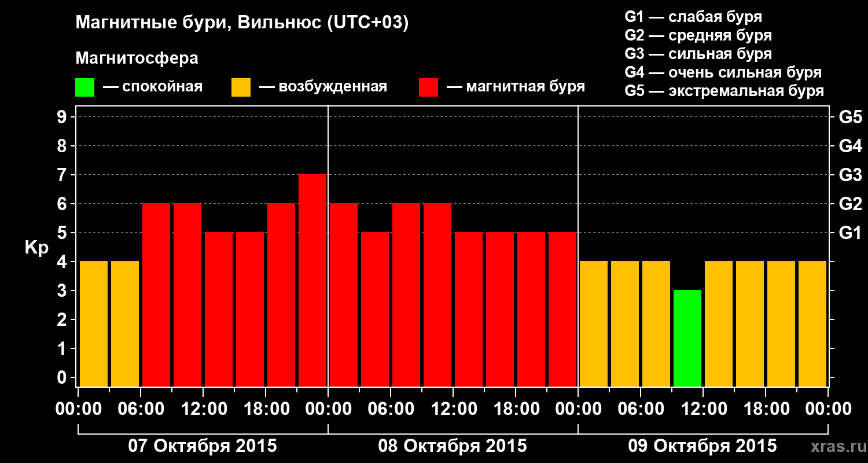Click the '18:00' time label under 07 Октября
This screenshot has width=868, height=463.
(266, 409)
